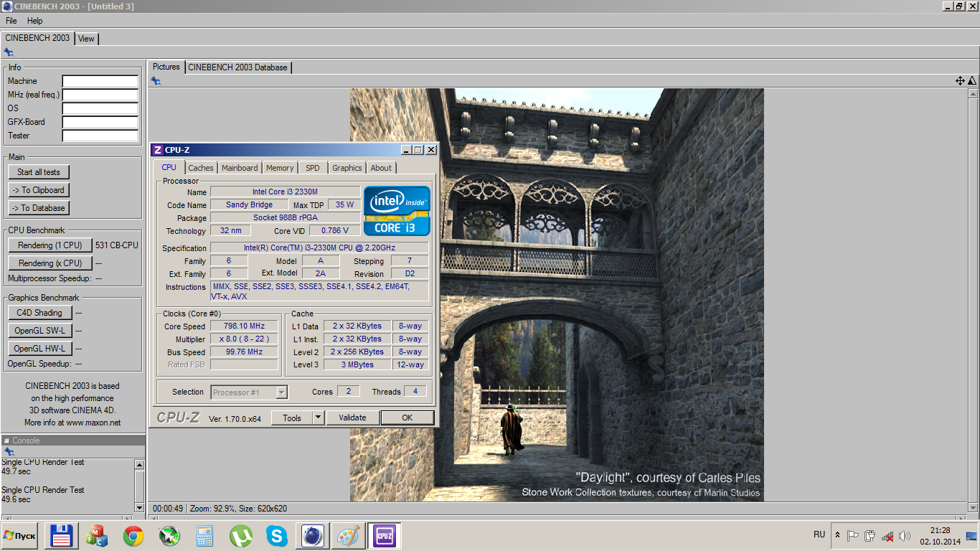This screenshot has width=980, height=551.
Task: Open CPU-Z Memory tab
Action: (280, 168)
